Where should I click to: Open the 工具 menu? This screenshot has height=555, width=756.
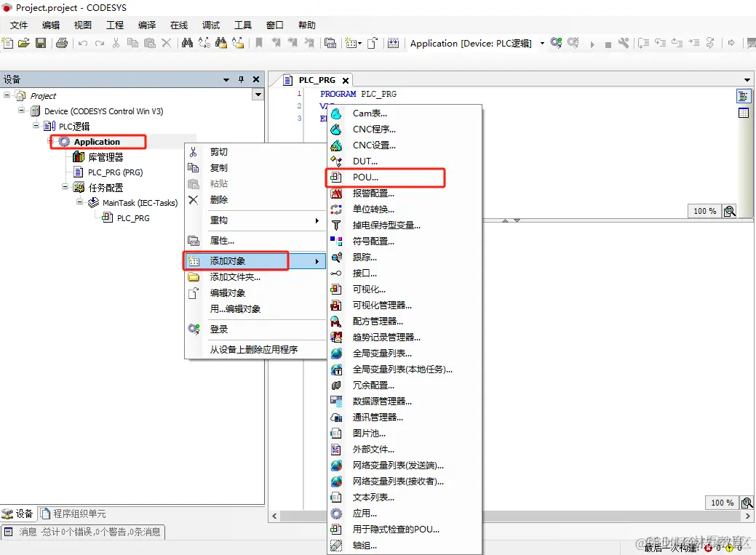[x=242, y=25]
